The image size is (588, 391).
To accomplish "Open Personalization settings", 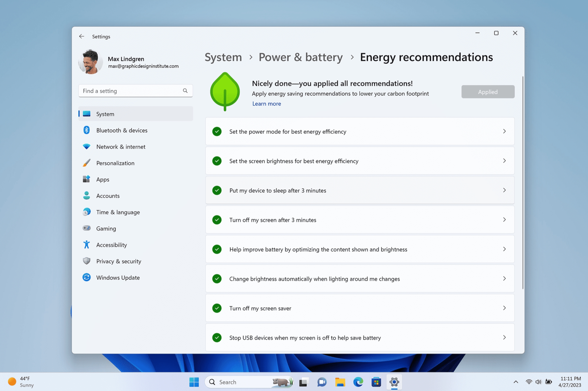I will (x=115, y=163).
